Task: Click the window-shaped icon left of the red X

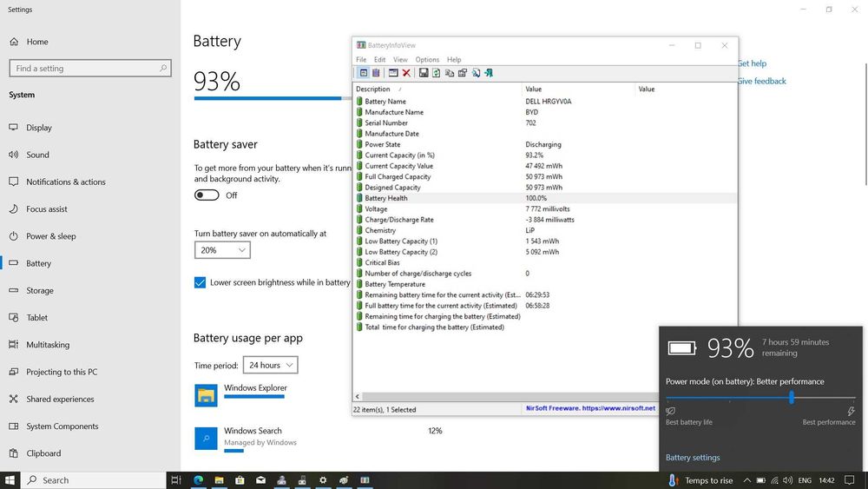Action: pos(393,73)
